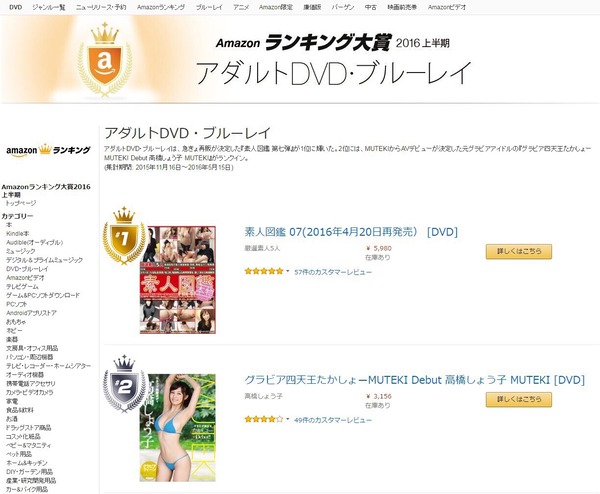Select Kindle本 category in sidebar
Viewport: 600px width, 494px height.
(x=18, y=233)
